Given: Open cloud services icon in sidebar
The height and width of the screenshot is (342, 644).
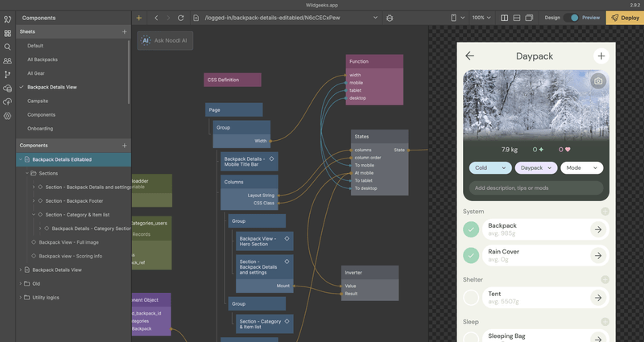Looking at the screenshot, I should point(7,89).
